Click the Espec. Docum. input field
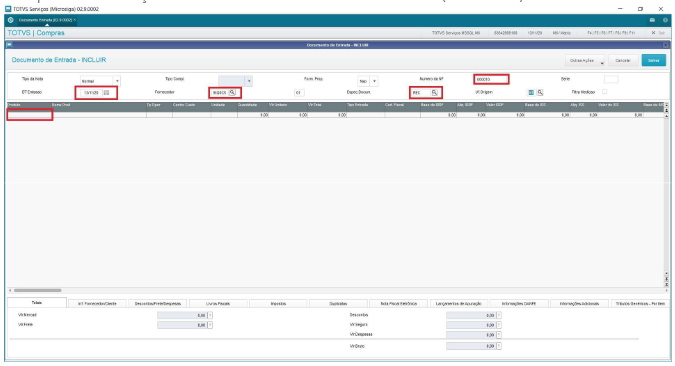Viewport: 675px width, 366px height. tap(421, 93)
